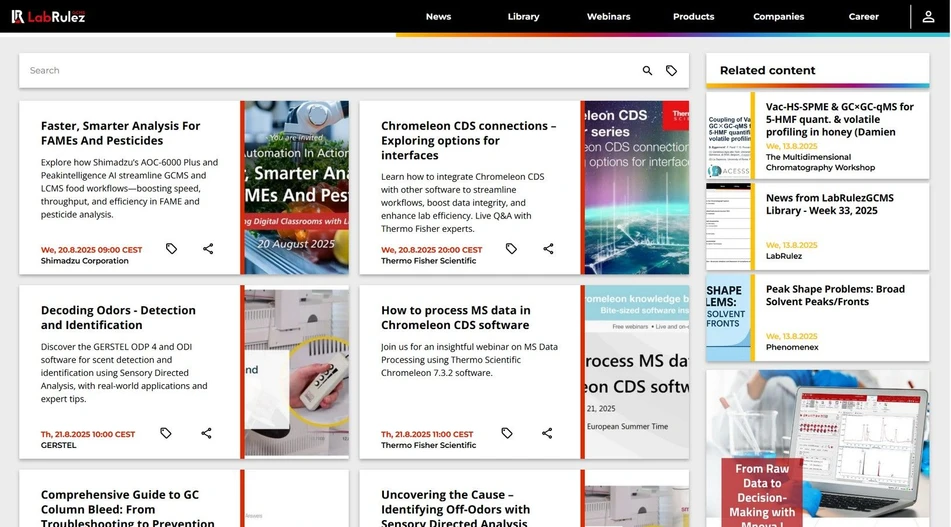Open tag filter icon in search bar
This screenshot has width=951, height=527.
[x=671, y=71]
